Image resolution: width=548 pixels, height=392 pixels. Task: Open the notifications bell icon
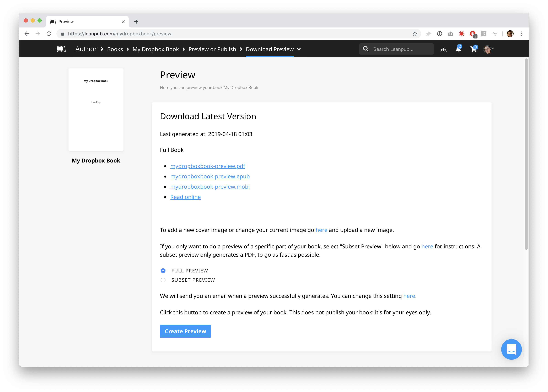point(458,49)
